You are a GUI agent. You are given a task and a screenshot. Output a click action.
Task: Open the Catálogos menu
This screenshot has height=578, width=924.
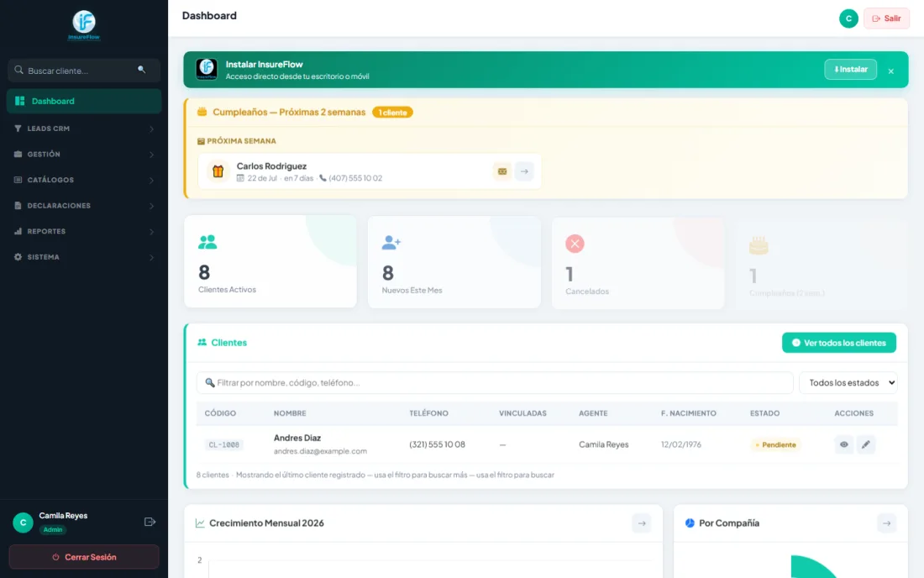[84, 180]
